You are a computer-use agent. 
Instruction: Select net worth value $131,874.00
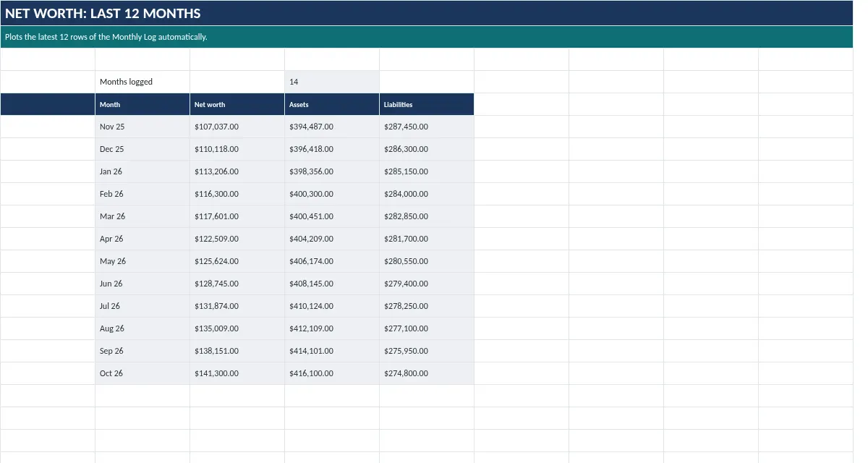coord(237,306)
